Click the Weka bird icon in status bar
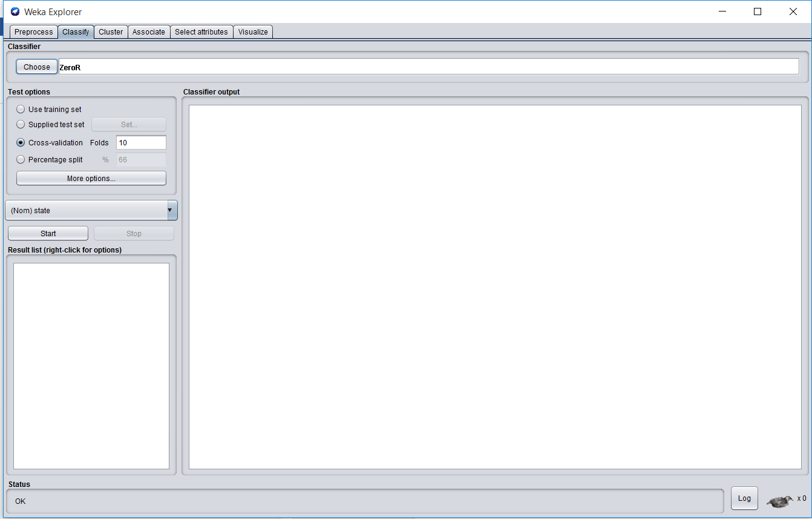Viewport: 812px width, 519px height. [781, 501]
